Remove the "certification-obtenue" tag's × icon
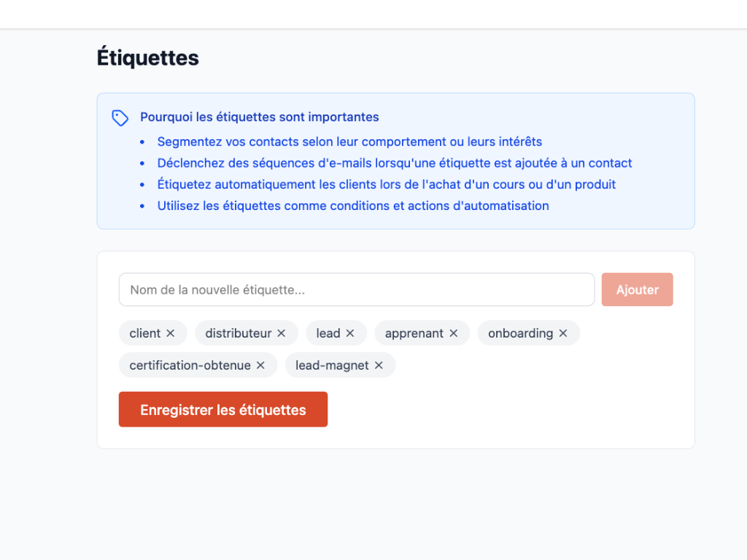The height and width of the screenshot is (560, 747). 260,365
